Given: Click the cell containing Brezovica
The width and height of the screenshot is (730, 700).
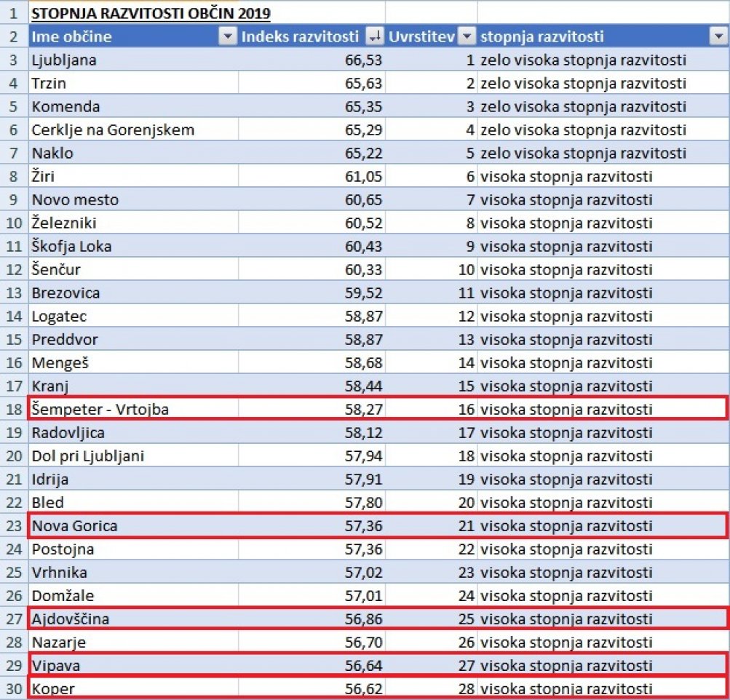Looking at the screenshot, I should (x=134, y=293).
